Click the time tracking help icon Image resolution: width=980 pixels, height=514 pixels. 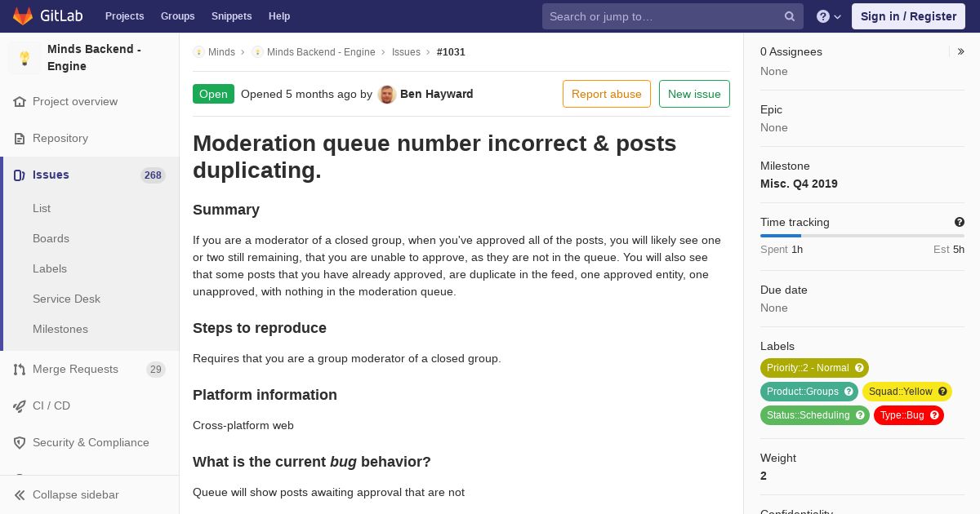pyautogui.click(x=959, y=222)
